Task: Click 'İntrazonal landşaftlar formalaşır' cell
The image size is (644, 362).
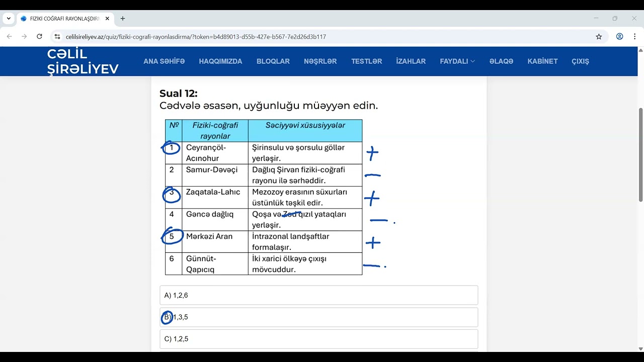Action: pos(305,242)
